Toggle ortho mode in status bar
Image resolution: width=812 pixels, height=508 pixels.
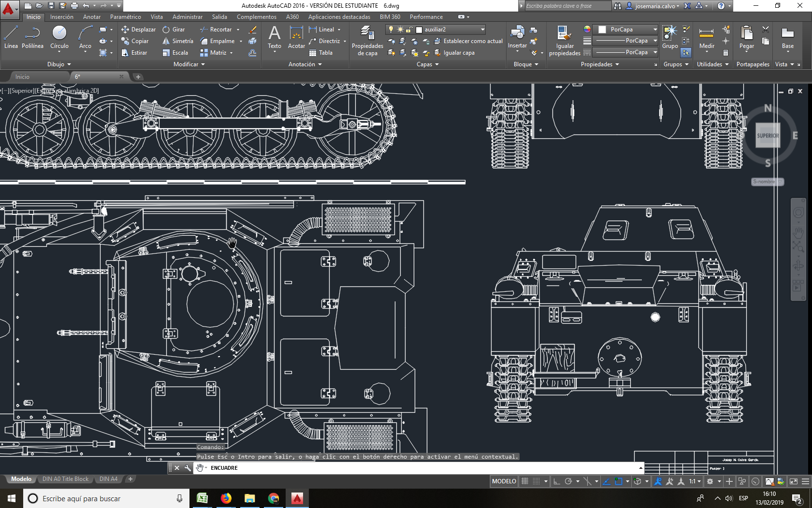click(556, 481)
